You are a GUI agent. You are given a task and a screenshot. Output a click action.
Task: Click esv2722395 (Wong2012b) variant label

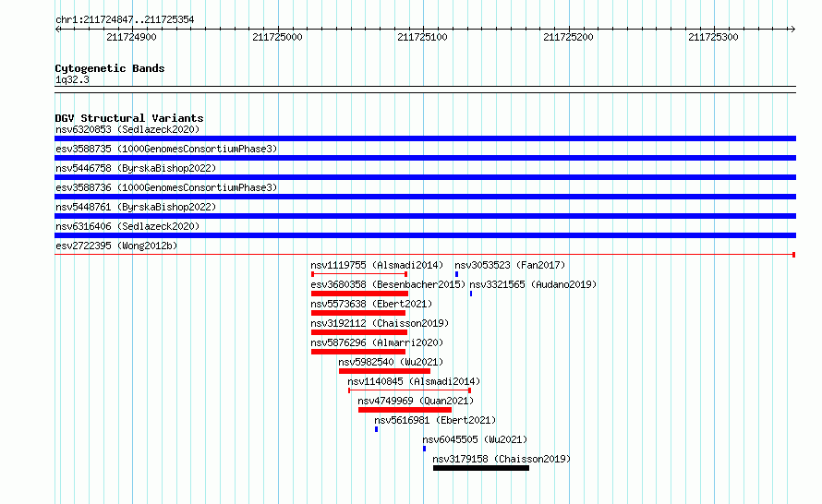click(x=116, y=246)
